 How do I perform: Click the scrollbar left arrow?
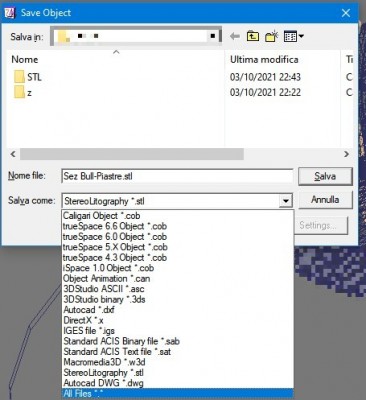pos(13,154)
